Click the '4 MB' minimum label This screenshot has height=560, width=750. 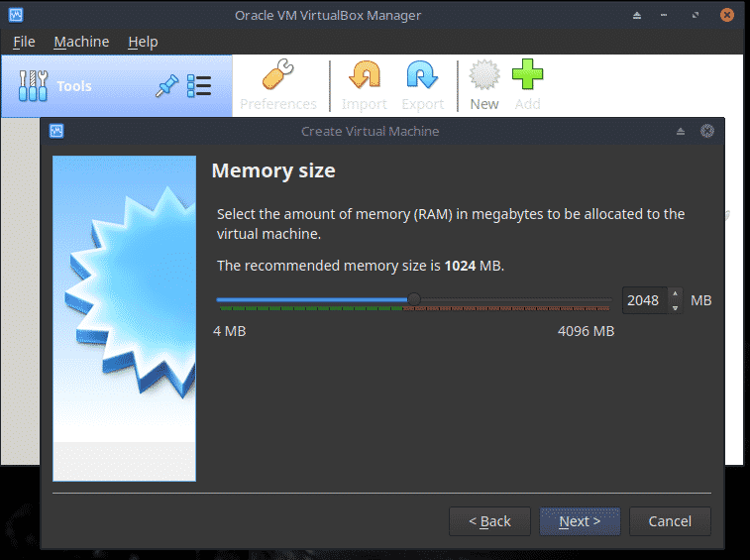(x=229, y=331)
